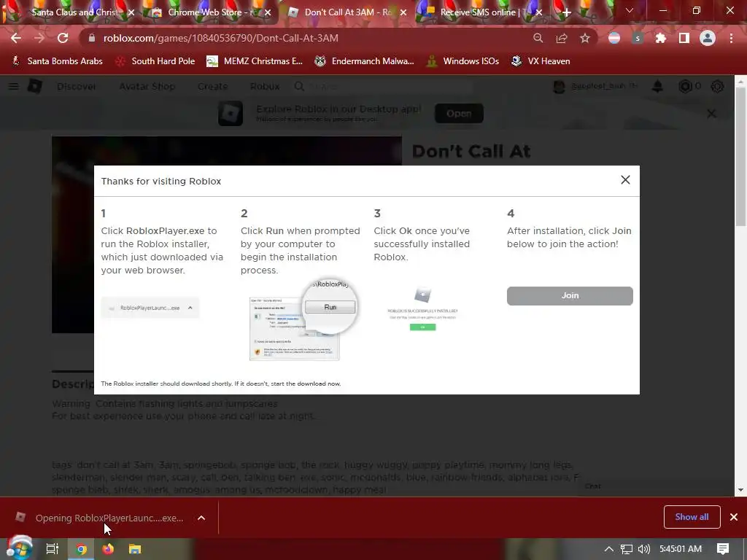Select the Don't Call At 3AM tab
The image size is (747, 560).
click(347, 12)
